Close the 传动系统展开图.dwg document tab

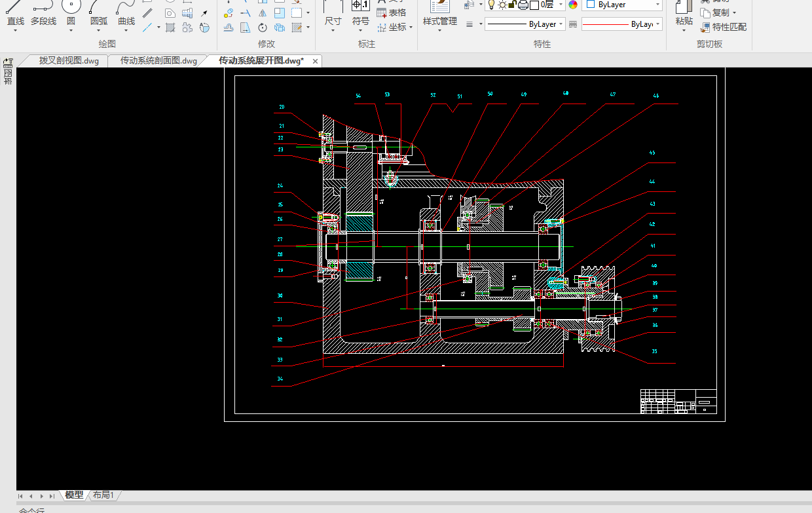pyautogui.click(x=315, y=61)
